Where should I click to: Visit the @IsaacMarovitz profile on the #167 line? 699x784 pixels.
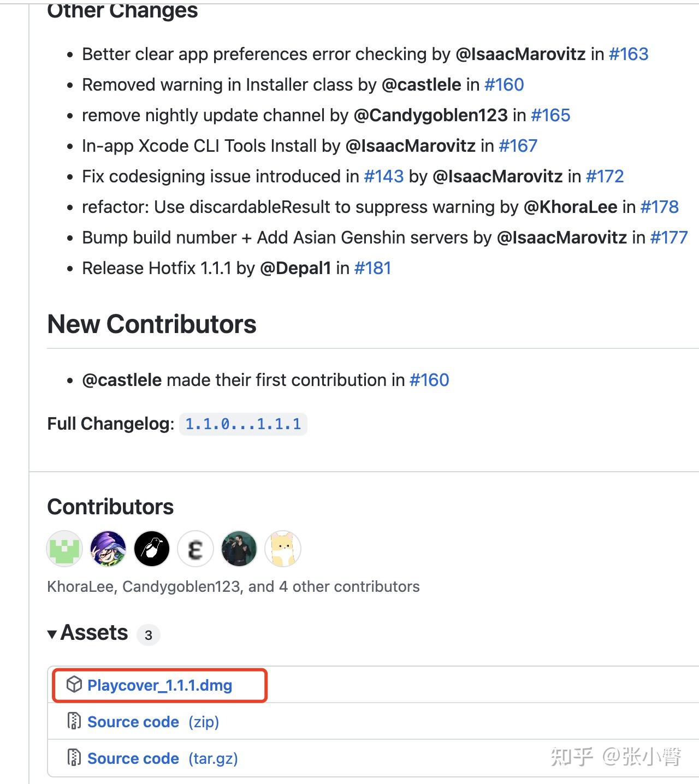[411, 146]
